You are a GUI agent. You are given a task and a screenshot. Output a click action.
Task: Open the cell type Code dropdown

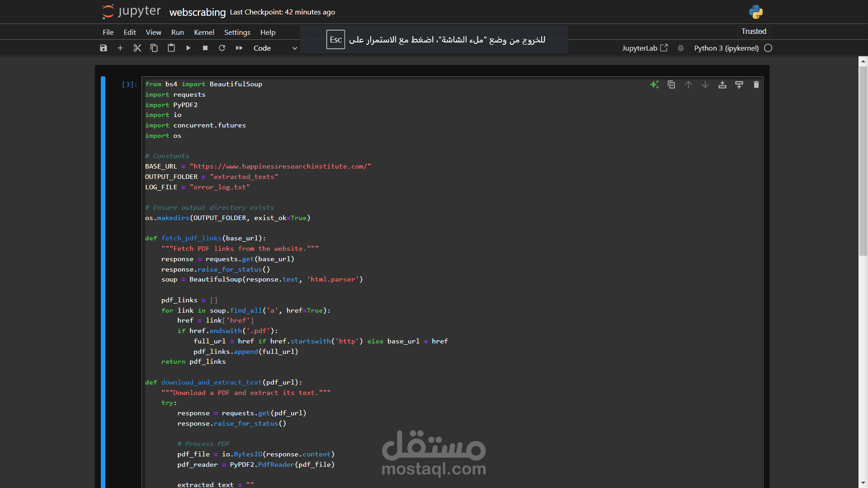click(x=275, y=48)
